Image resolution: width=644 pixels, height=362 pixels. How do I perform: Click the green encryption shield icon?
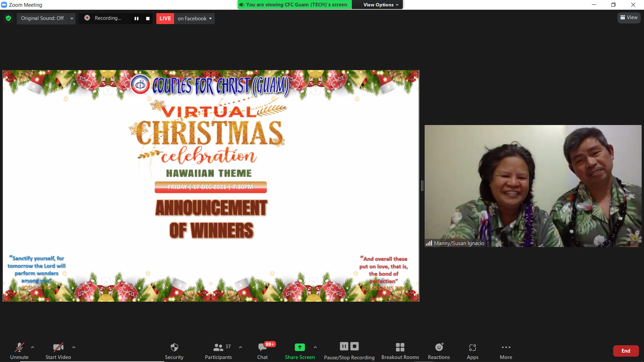(8, 18)
